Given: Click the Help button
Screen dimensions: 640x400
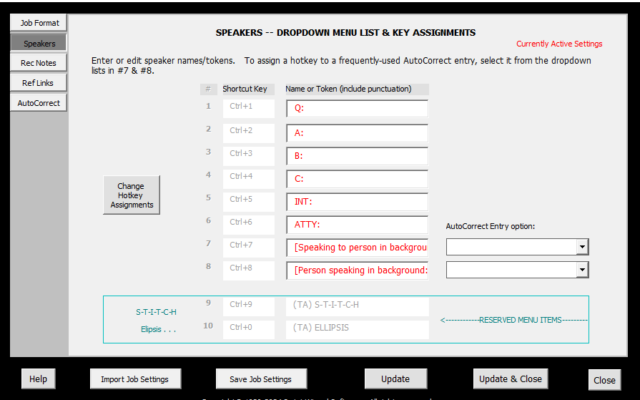Looking at the screenshot, I should (38, 379).
